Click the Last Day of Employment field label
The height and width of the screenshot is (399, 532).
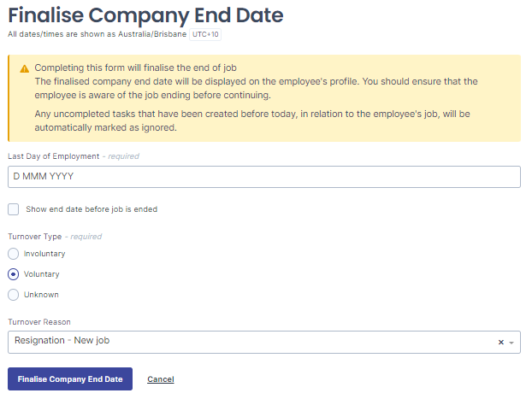(54, 156)
